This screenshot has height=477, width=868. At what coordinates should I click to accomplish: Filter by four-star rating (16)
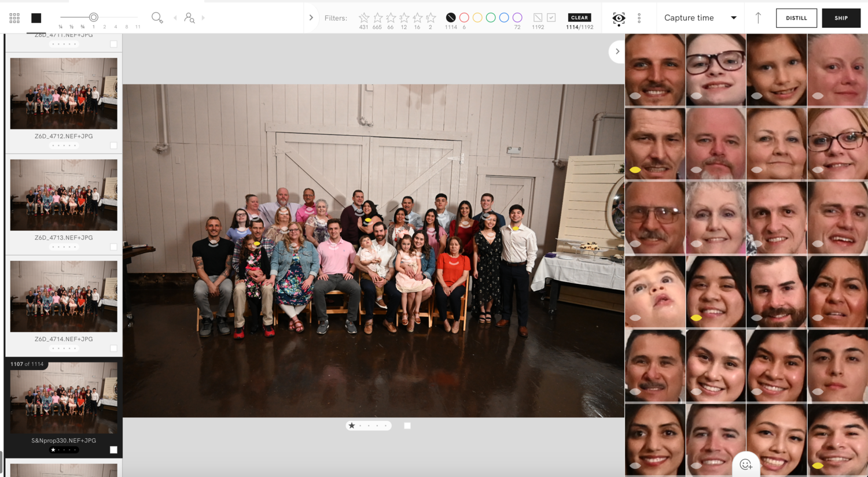click(x=417, y=18)
